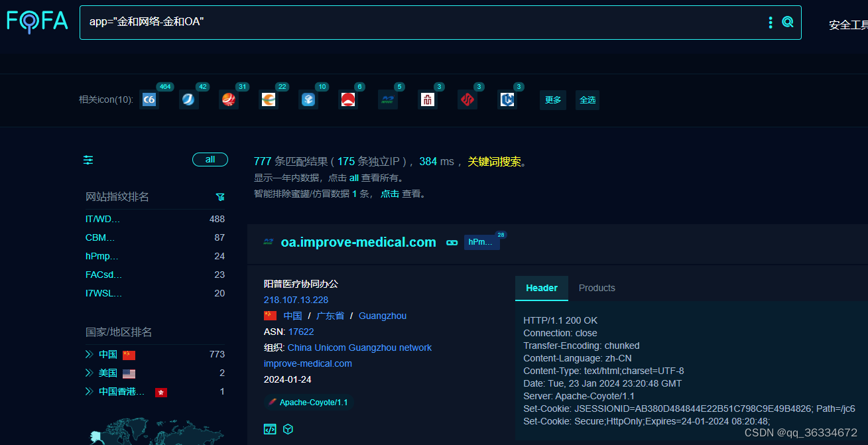The width and height of the screenshot is (868, 445).
Task: Switch to the Products tab
Action: (x=597, y=288)
